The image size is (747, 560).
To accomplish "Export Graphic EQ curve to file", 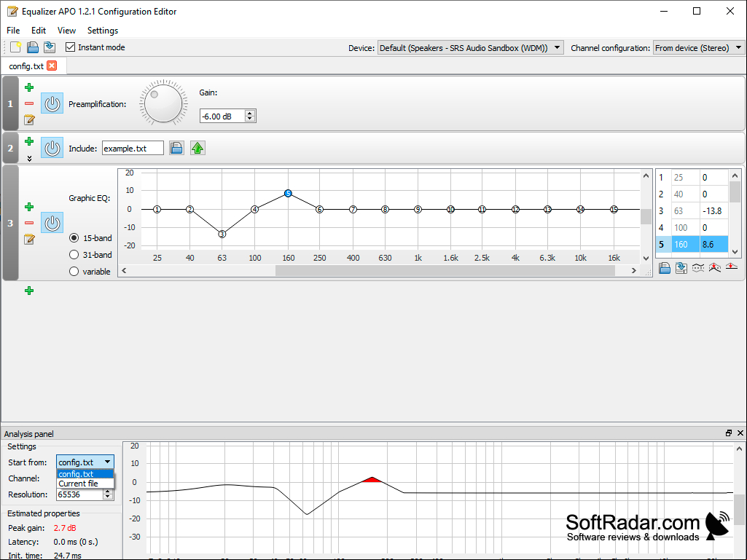I will [x=681, y=268].
